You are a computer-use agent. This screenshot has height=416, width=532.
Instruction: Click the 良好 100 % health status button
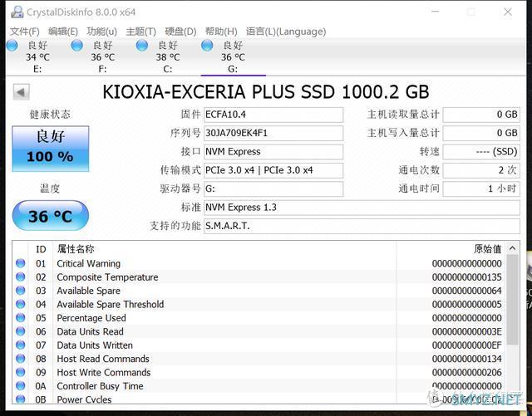51,149
